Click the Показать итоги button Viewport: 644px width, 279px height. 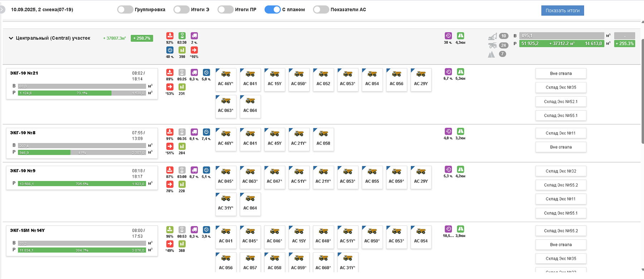point(562,10)
